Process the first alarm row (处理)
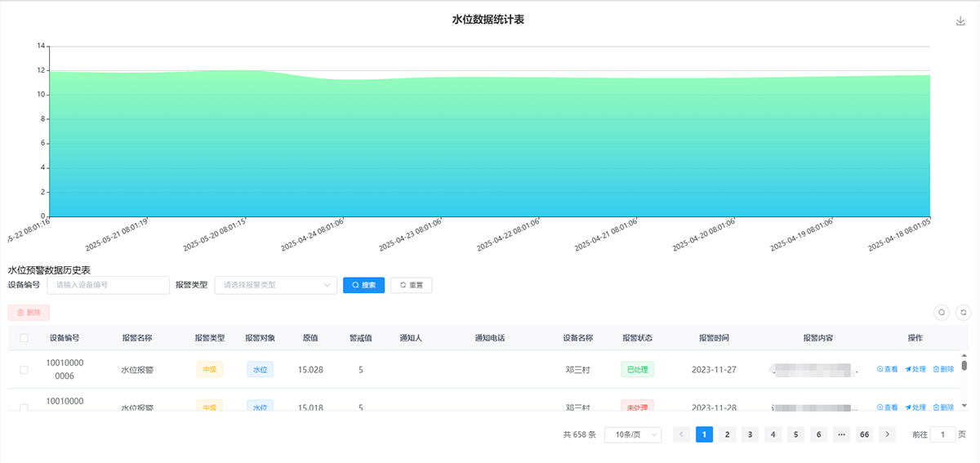Viewport: 980px width, 463px height. 915,370
